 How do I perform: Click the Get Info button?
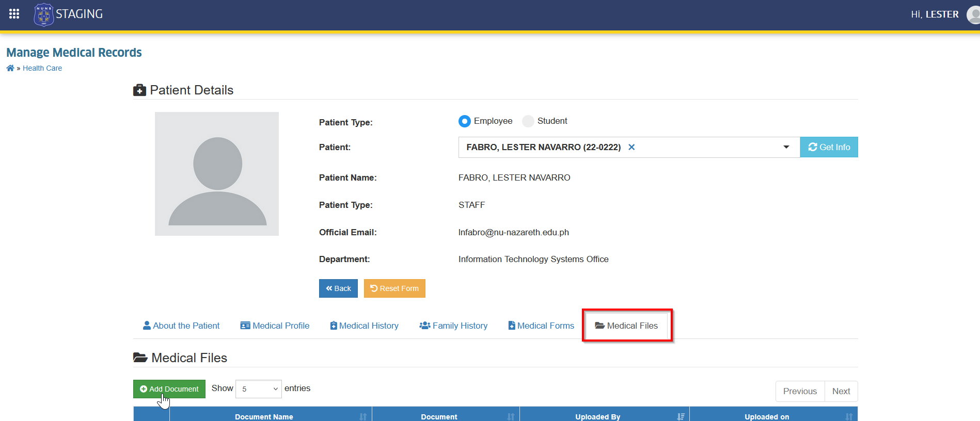tap(829, 147)
